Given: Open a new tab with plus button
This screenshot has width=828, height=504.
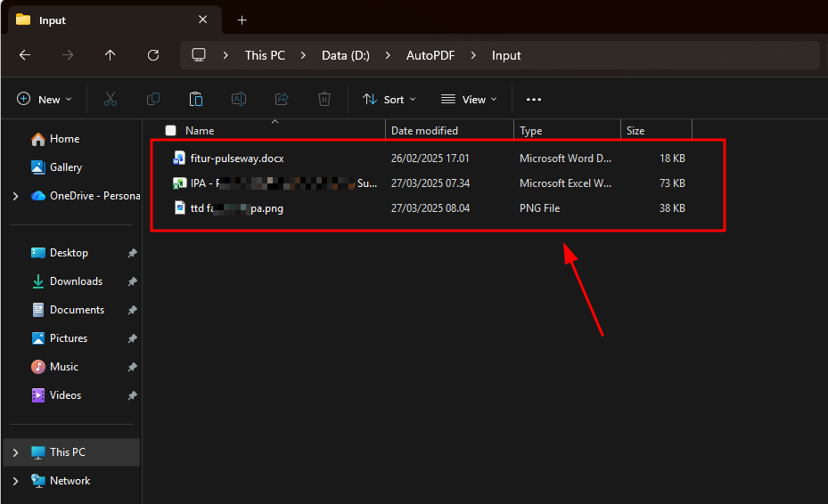Looking at the screenshot, I should coord(242,20).
